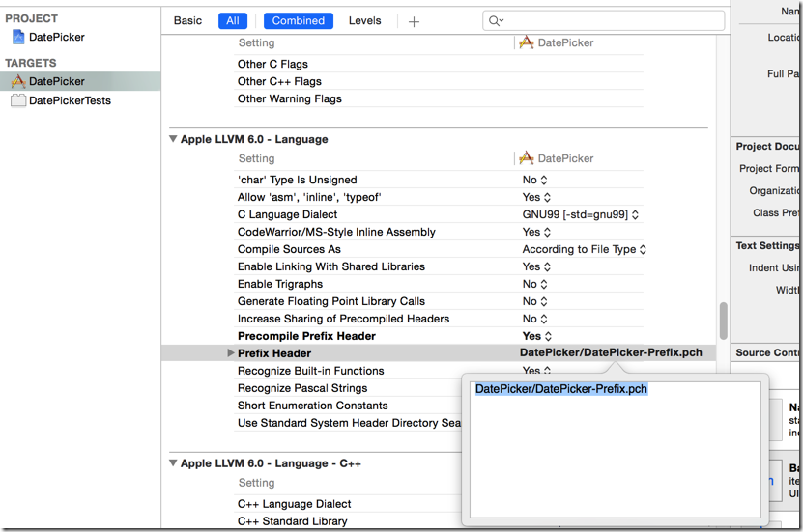Open Compile Sources As value dropdown

pos(585,249)
